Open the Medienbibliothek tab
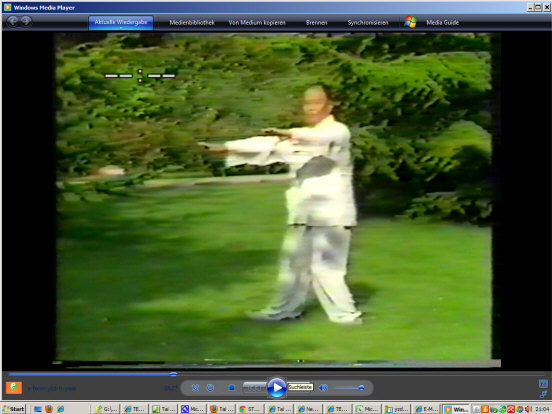The image size is (552, 414). [x=192, y=23]
